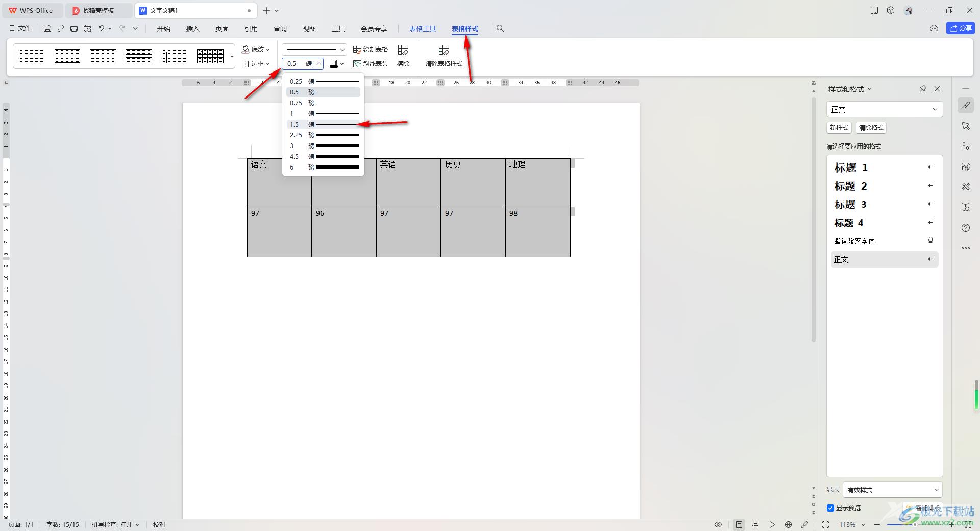
Task: Open Print Preview icon
Action: point(87,29)
